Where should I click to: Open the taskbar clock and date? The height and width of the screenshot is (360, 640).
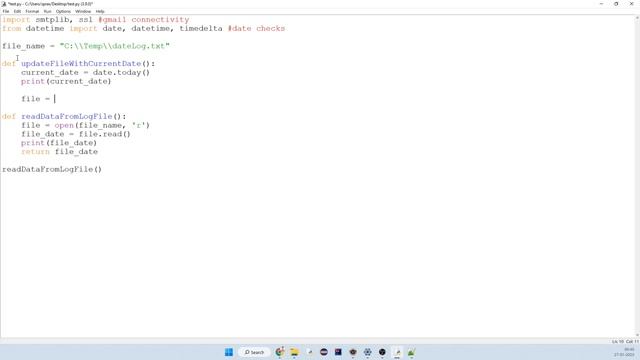tap(625, 352)
